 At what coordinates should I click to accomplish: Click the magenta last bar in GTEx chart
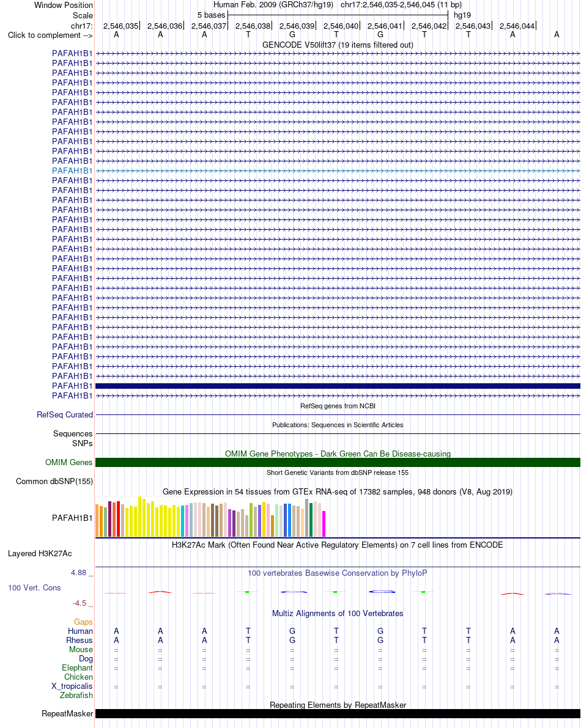point(324,524)
